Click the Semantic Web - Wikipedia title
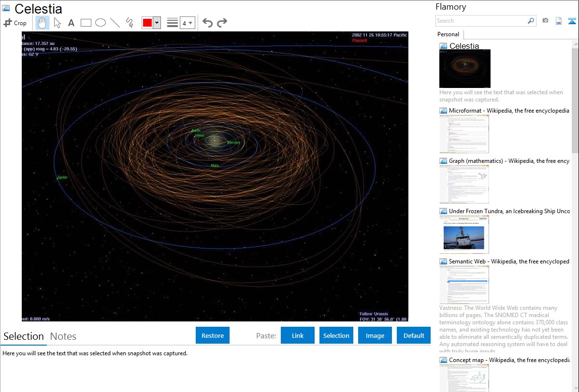Viewport: 579px width, 392px height. (509, 261)
